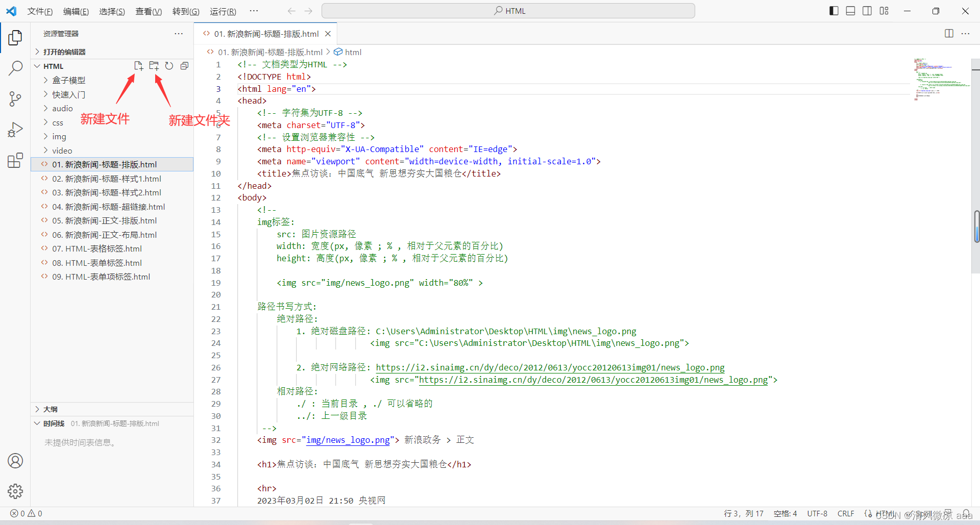Screen dimensions: 980x525
Task: Expand the css folder
Action: click(112, 122)
